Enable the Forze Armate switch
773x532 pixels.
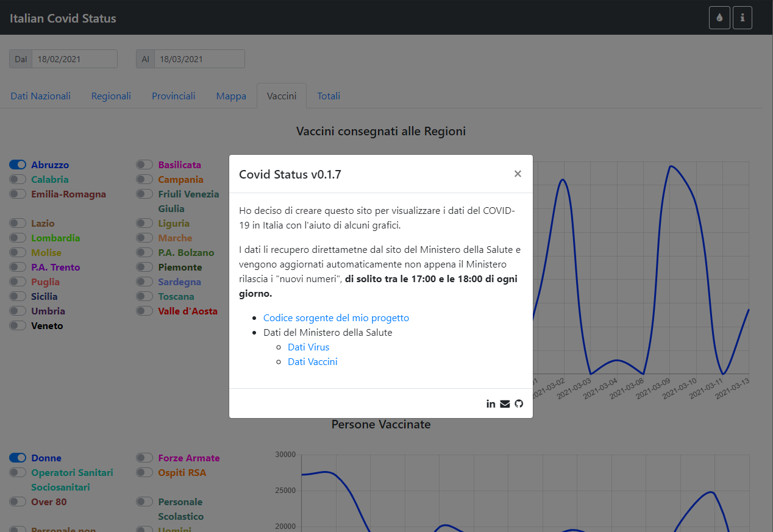144,458
